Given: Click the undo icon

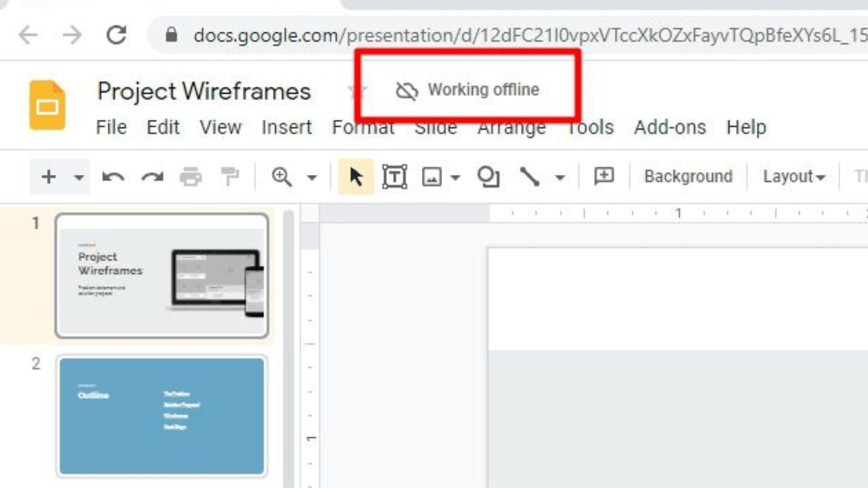Looking at the screenshot, I should point(113,177).
